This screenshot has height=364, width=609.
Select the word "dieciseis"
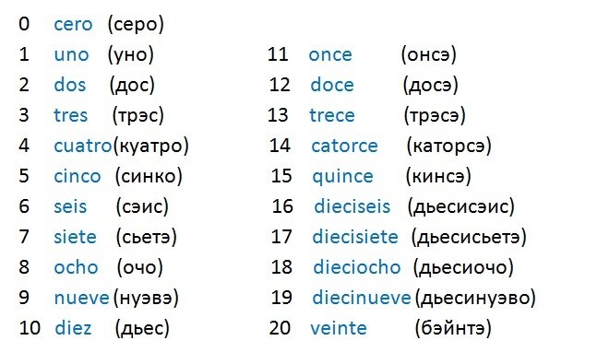(352, 206)
